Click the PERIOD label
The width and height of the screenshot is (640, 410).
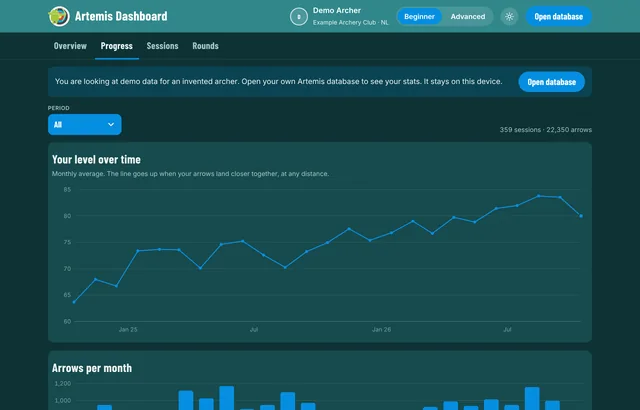coord(58,108)
